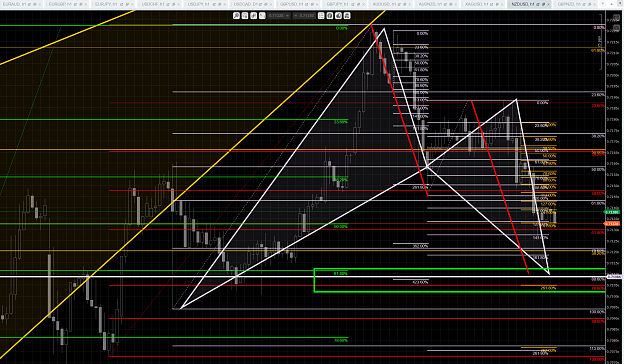The width and height of the screenshot is (625, 364).
Task: Click the second-to-last chart toolbar icon
Action: point(338,16)
